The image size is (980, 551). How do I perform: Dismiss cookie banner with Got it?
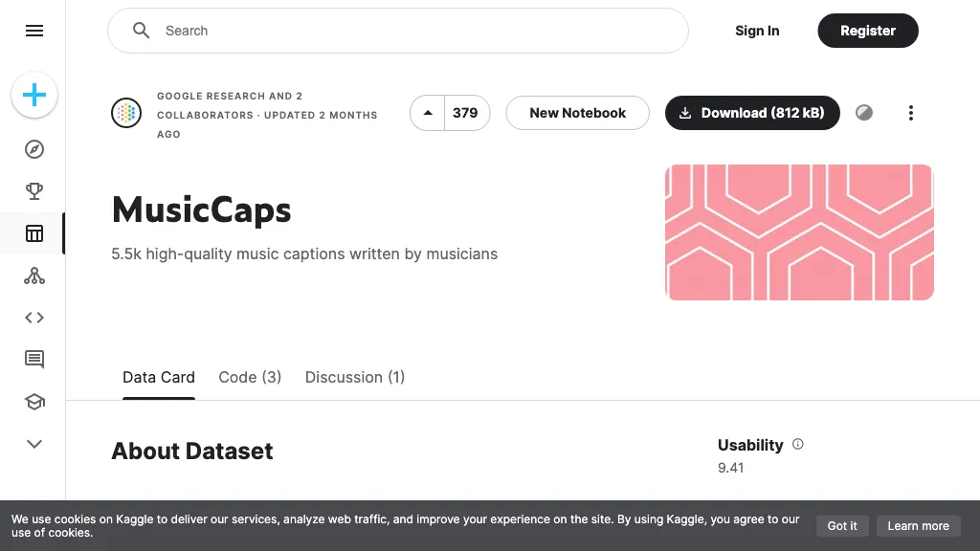[842, 526]
